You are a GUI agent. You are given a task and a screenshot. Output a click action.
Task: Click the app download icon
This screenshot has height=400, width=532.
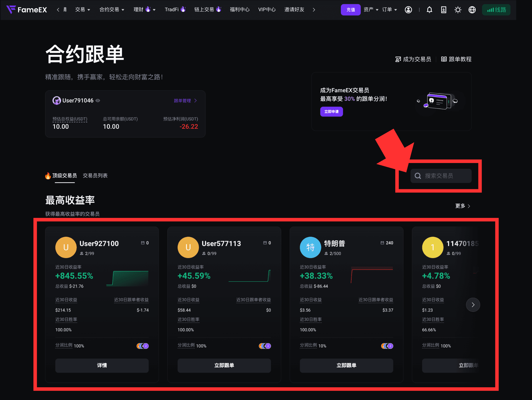click(x=444, y=10)
